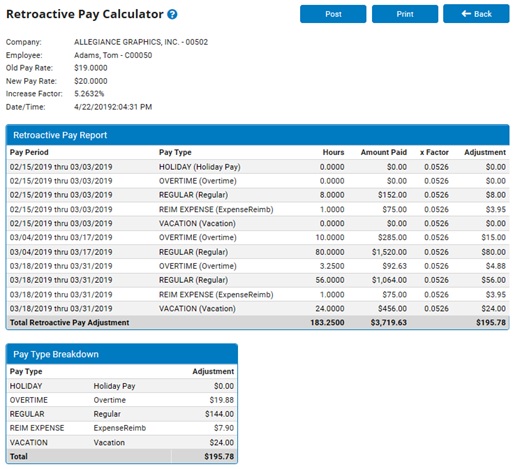Click the Pay Type header in the breakdown table
513x469 pixels.
tap(26, 372)
